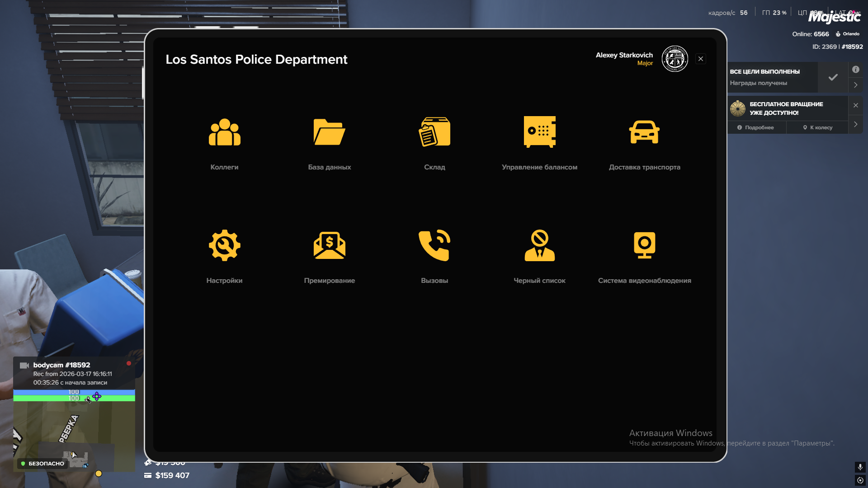Viewport: 868px width, 488px height.
Task: Toggle the microphone icon in corner
Action: pos(860,467)
